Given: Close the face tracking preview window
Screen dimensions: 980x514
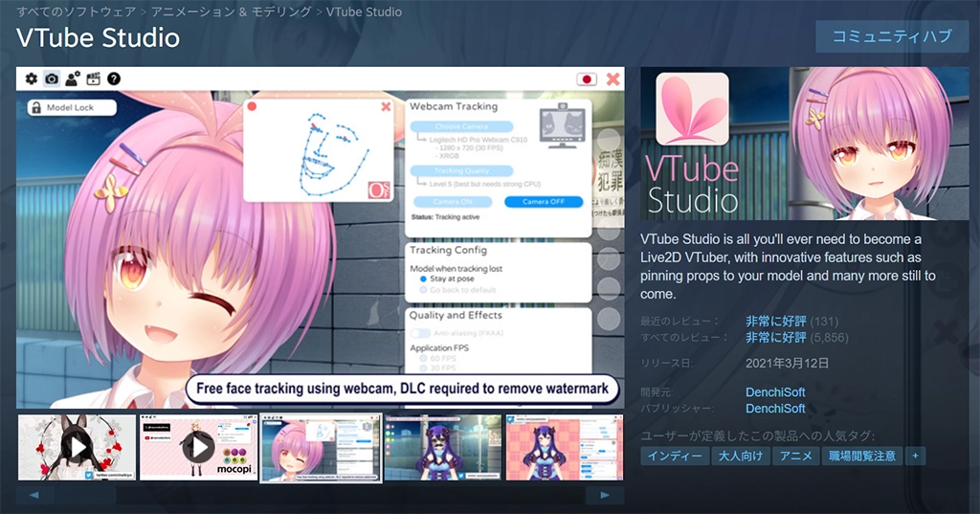Looking at the screenshot, I should tap(386, 107).
